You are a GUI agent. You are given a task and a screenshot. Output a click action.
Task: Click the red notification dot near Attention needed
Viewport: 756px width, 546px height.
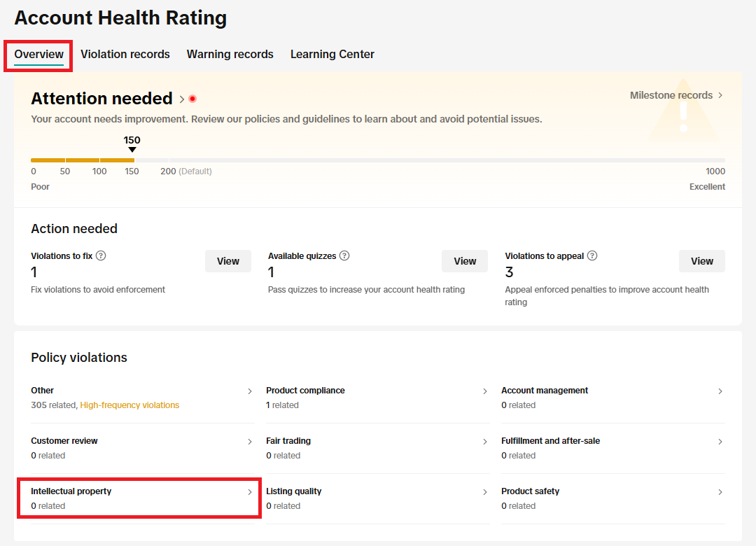[x=192, y=99]
